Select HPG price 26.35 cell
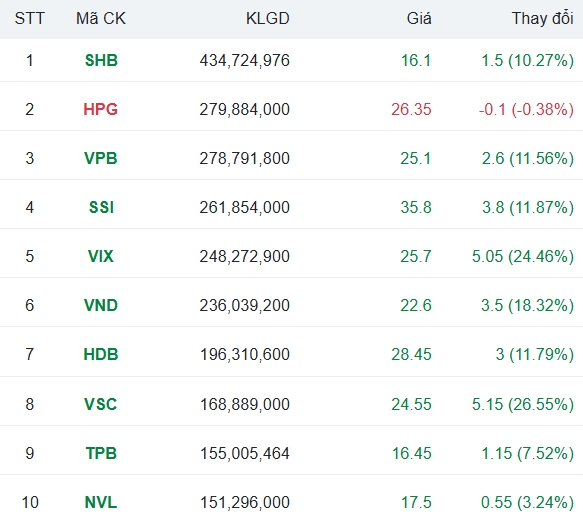Viewport: 583px width, 522px height. point(411,109)
